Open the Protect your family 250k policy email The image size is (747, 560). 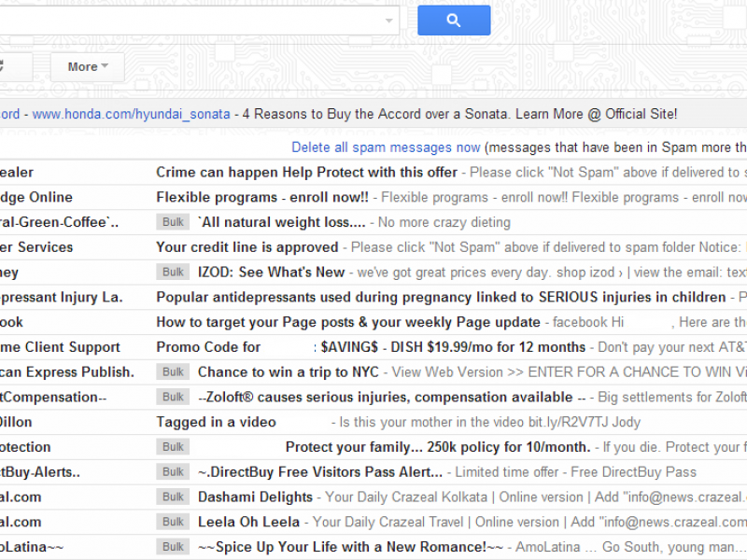pyautogui.click(x=438, y=447)
